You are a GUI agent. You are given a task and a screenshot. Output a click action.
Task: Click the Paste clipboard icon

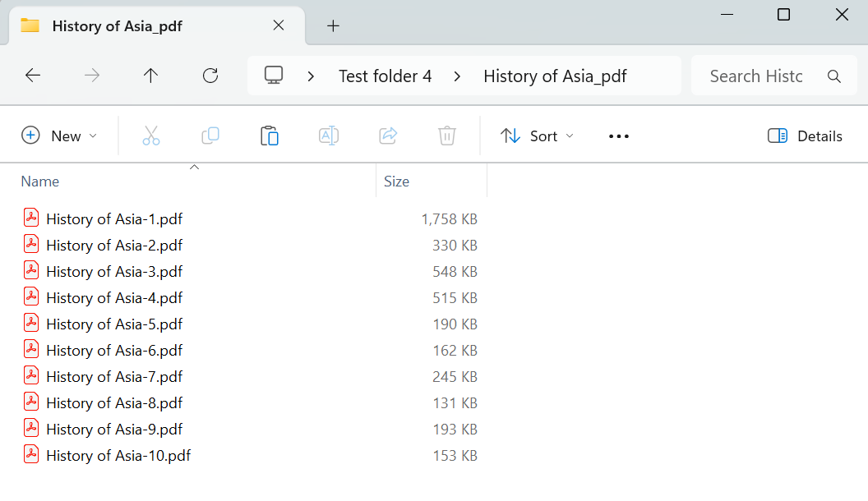coord(270,136)
